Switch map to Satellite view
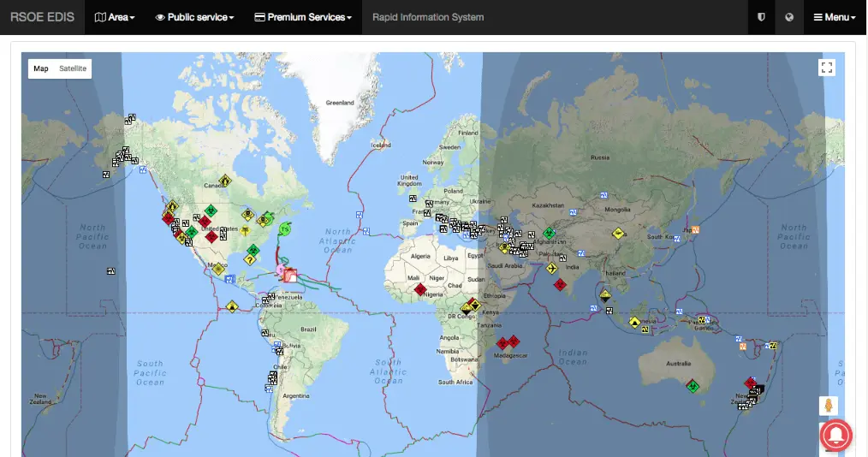Screen dimensions: 868x457 73,68
